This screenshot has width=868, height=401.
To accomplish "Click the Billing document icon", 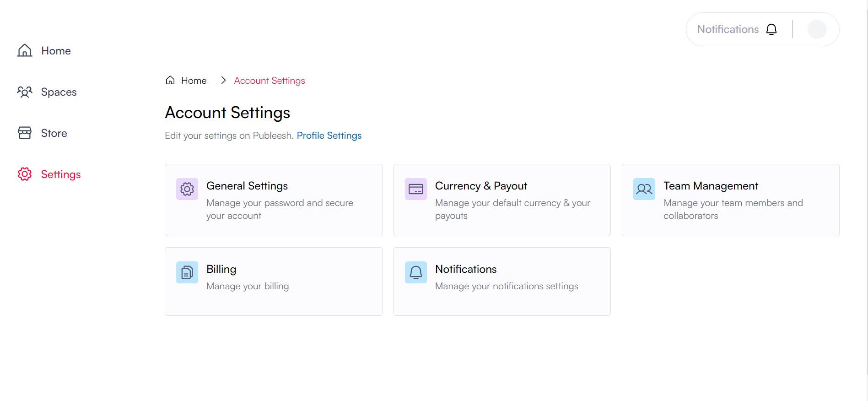I will pos(187,272).
